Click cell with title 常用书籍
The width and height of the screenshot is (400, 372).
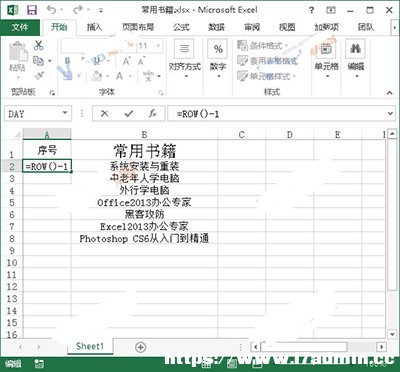click(x=144, y=150)
